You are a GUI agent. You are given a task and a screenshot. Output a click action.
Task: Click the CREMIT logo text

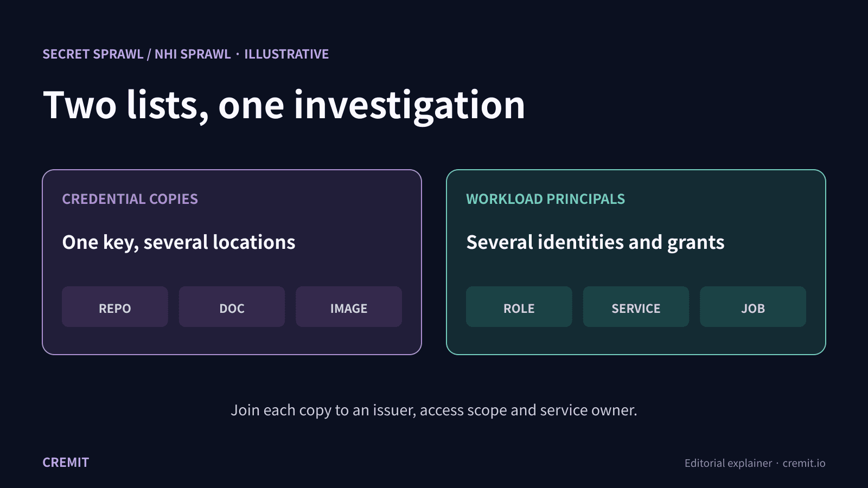tap(66, 463)
